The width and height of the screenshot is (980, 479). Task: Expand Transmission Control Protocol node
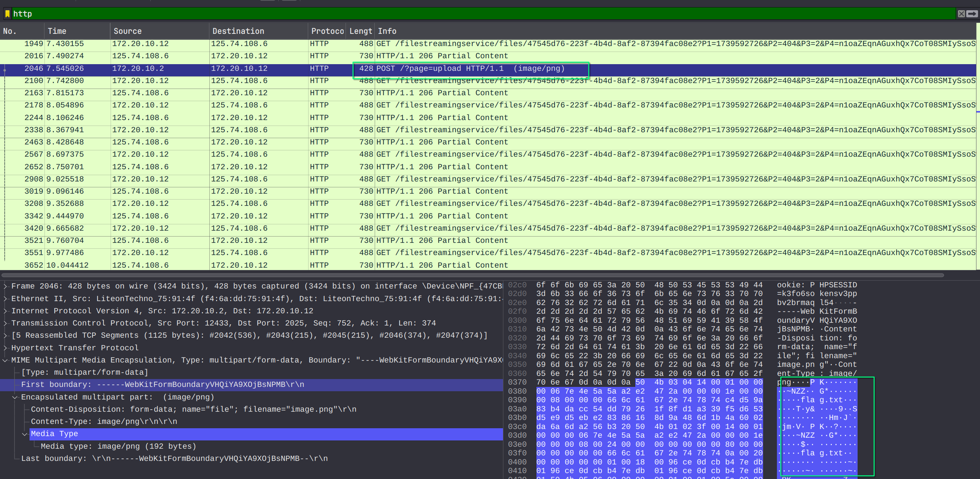point(5,323)
